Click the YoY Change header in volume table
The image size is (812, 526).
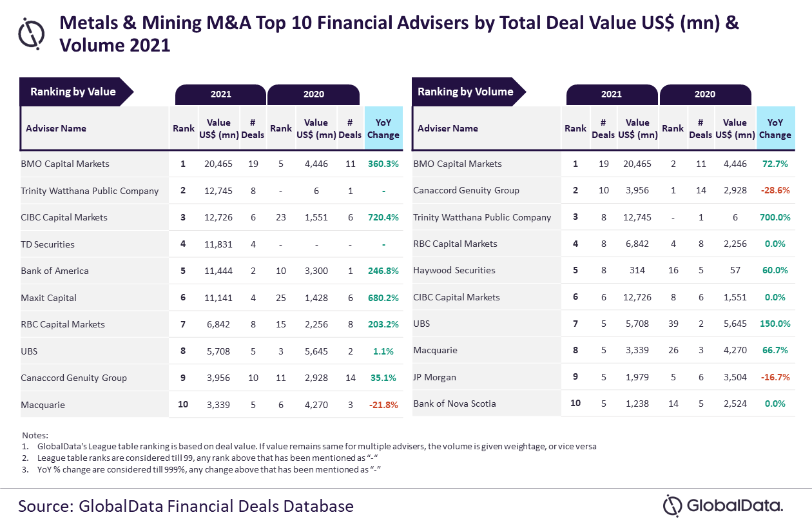(x=775, y=128)
